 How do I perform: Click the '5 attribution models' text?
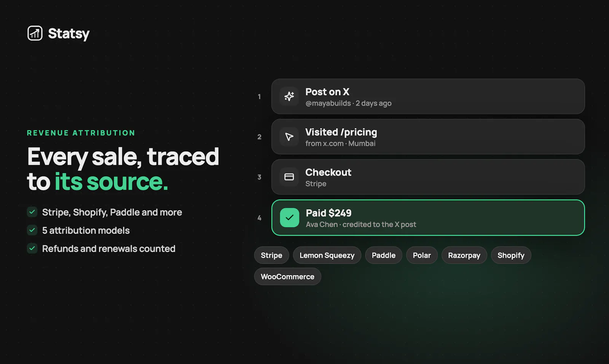(86, 230)
